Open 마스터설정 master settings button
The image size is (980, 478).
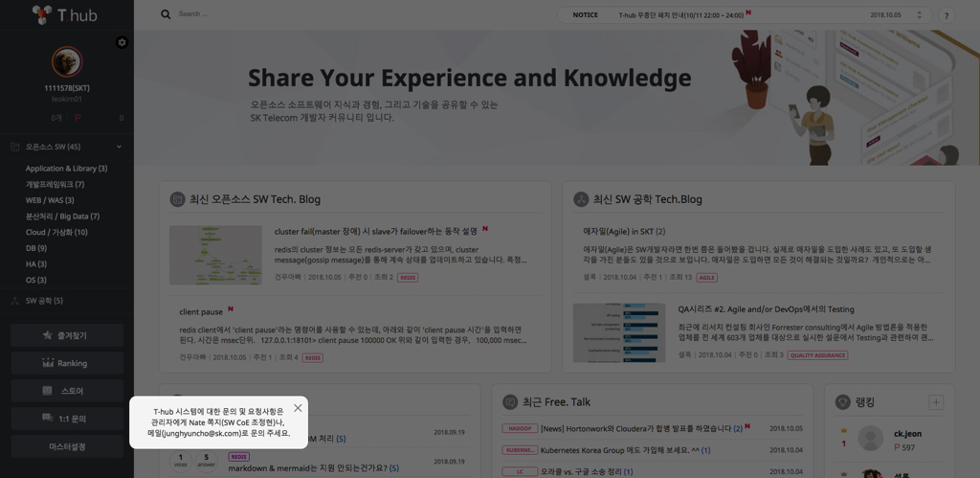pos(67,446)
